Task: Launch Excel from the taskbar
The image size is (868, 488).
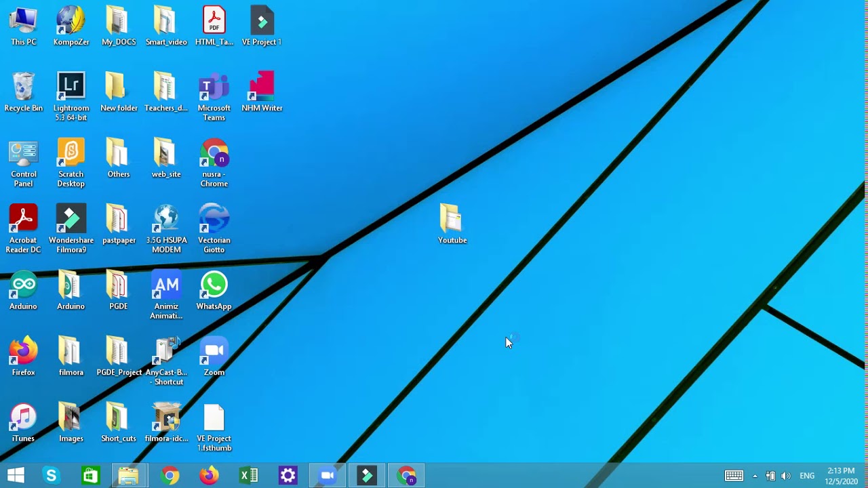Action: [249, 476]
